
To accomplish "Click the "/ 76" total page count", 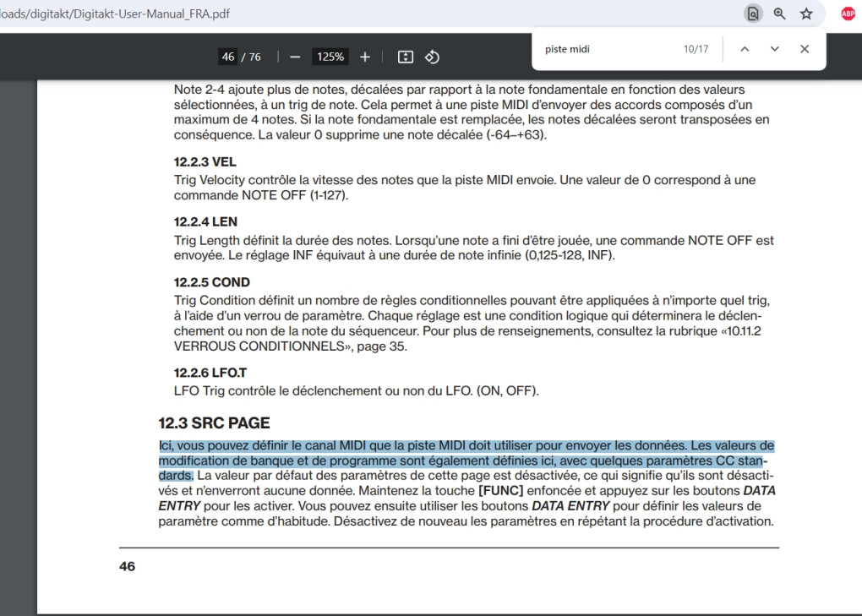I will [x=251, y=57].
